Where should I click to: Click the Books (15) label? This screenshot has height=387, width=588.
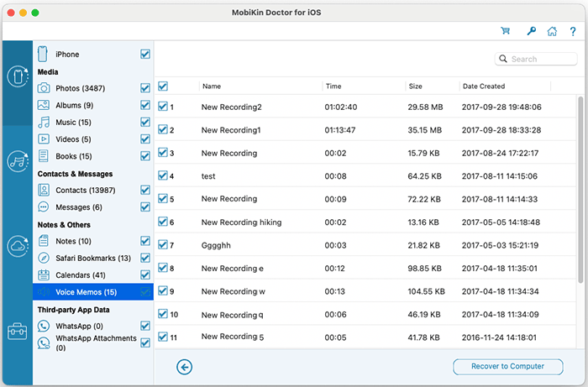click(x=74, y=156)
